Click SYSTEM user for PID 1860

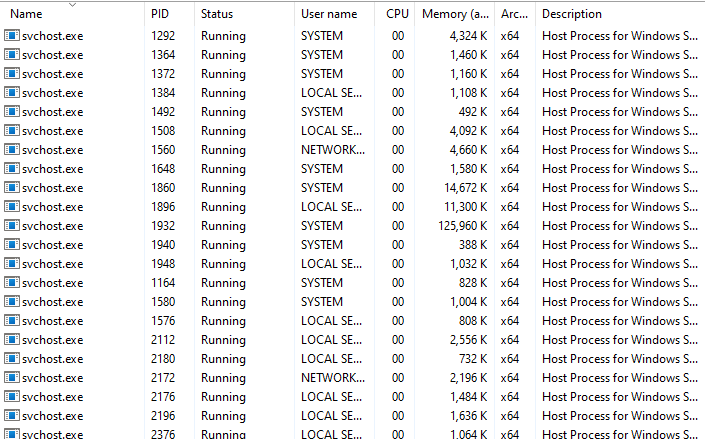[x=322, y=188]
